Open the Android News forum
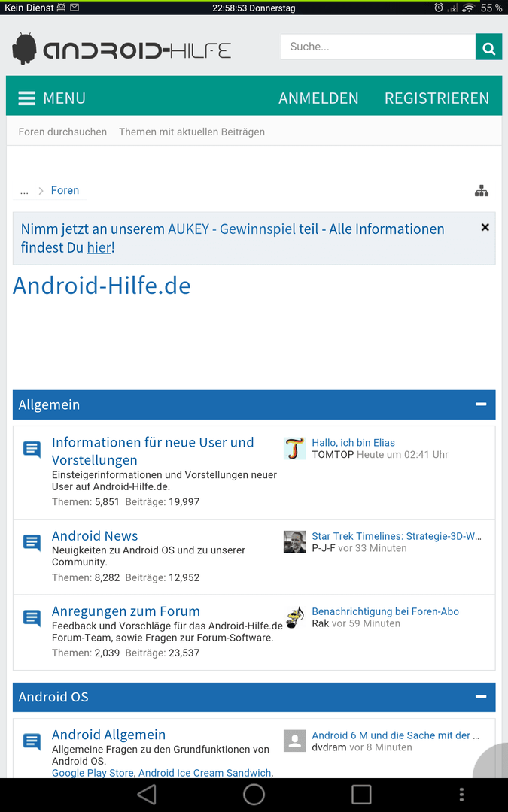This screenshot has width=508, height=812. (95, 535)
